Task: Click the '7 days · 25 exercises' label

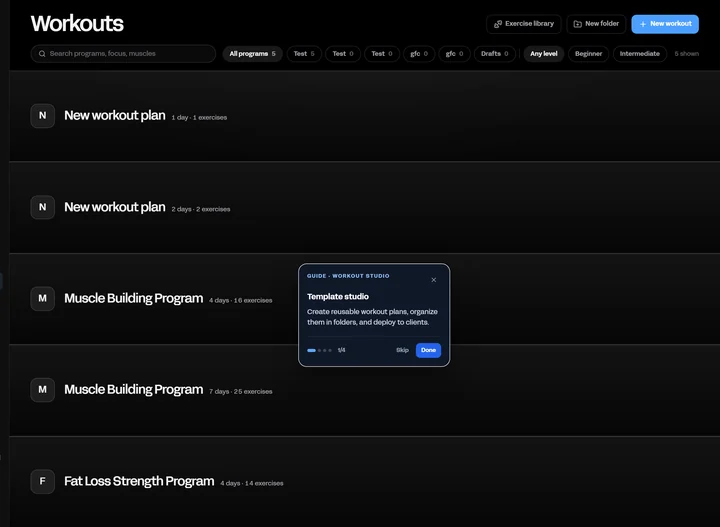Action: [x=241, y=392]
